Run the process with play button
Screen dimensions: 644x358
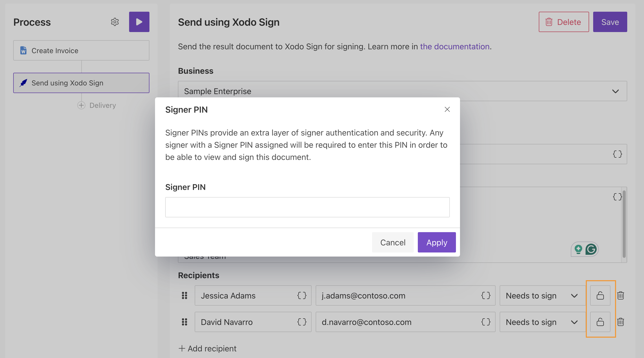[x=139, y=22]
